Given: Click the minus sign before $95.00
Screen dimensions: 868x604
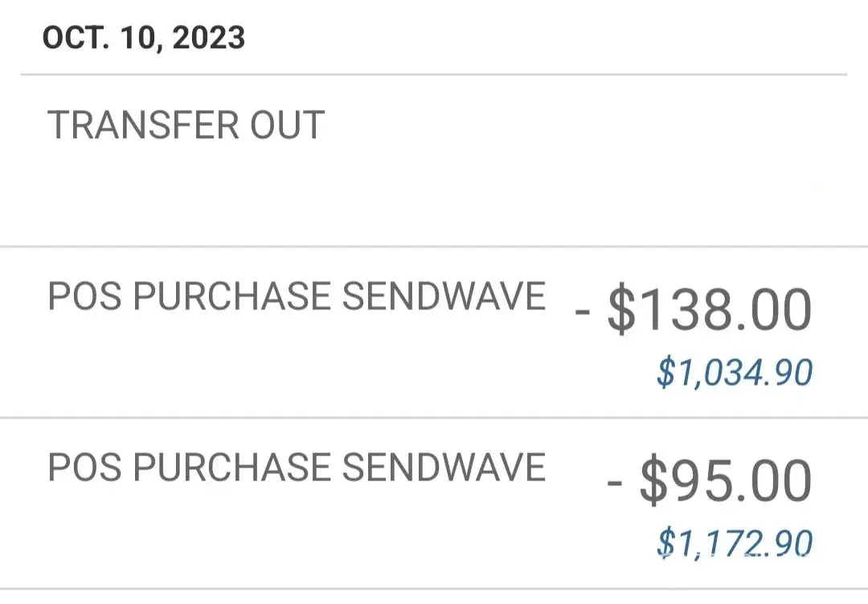Looking at the screenshot, I should coord(616,484).
